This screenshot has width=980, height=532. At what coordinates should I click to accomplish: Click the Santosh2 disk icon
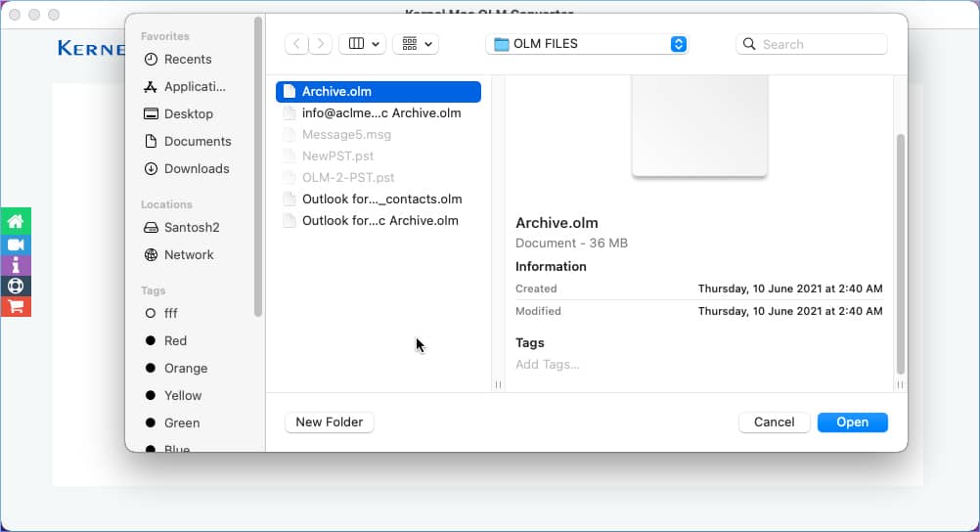[151, 228]
